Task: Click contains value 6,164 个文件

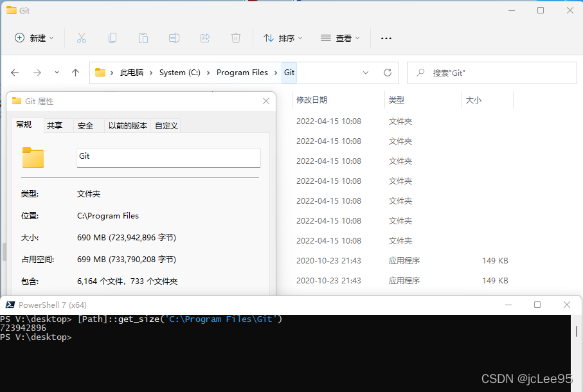Action: point(127,281)
